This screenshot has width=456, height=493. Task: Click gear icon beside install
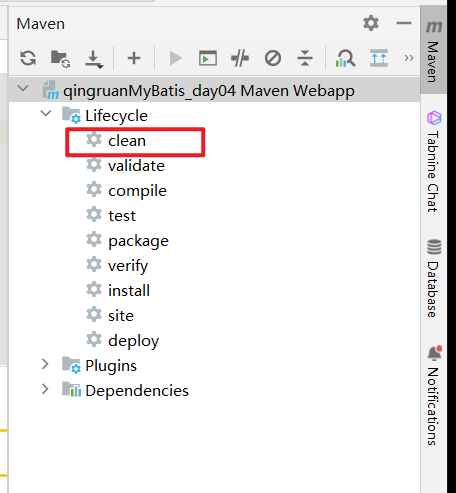point(94,289)
